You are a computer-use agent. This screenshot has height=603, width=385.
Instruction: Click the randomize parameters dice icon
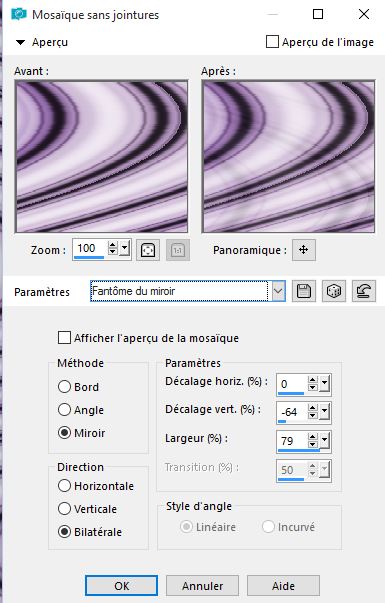coord(333,291)
